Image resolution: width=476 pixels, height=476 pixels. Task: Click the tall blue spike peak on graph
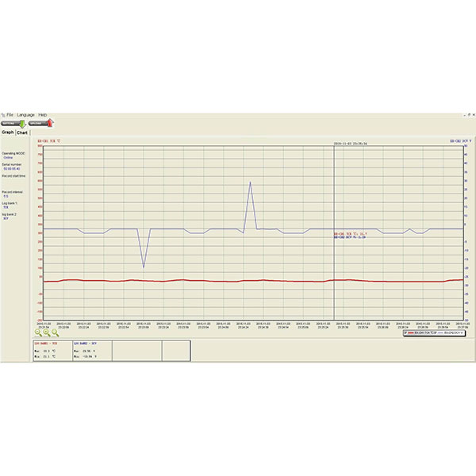pos(250,182)
